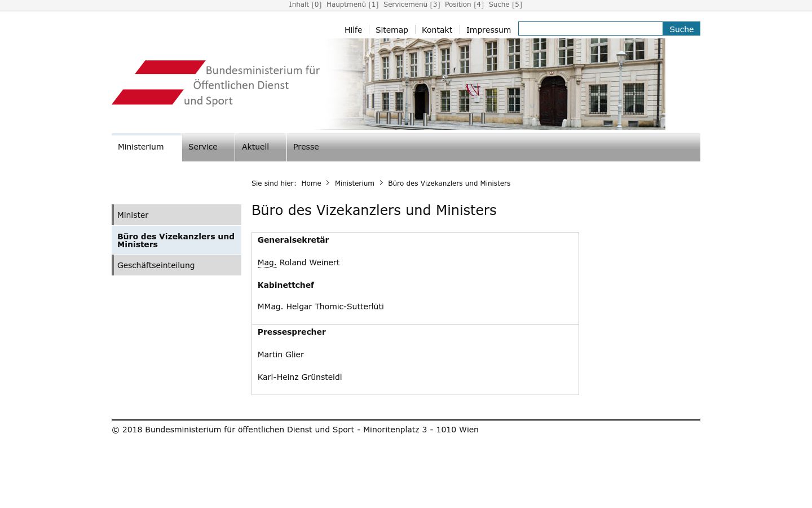Click the name Roland Weinert
Viewport: 812px width, 508px height.
tap(310, 262)
